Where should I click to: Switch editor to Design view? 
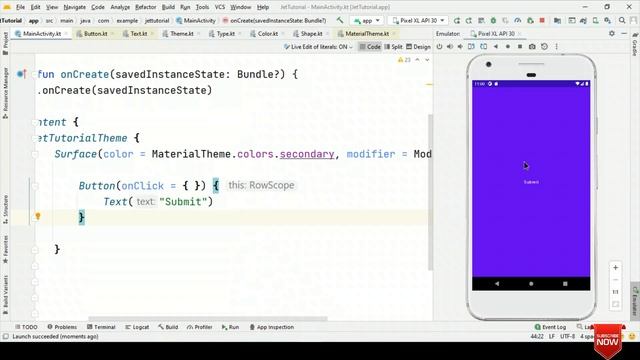click(418, 47)
